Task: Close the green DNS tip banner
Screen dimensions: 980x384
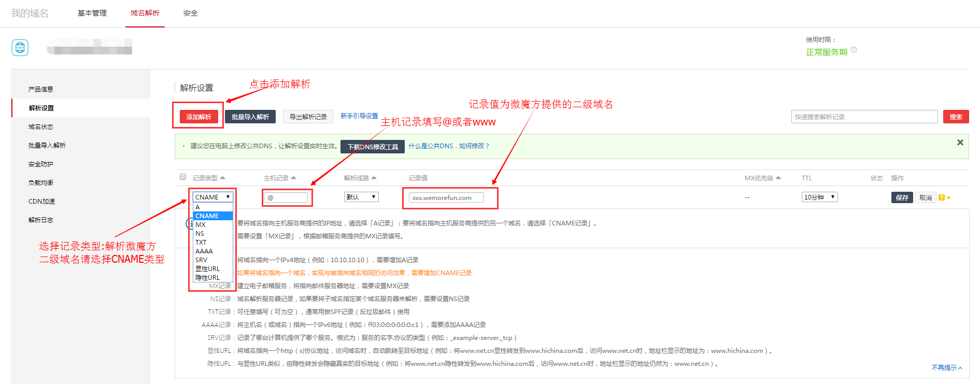Action: (960, 142)
